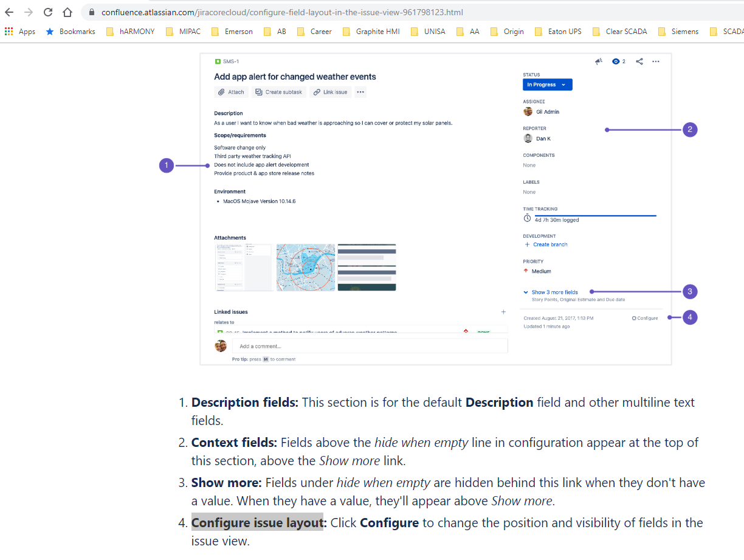Open the In Progress status dropdown

[546, 85]
